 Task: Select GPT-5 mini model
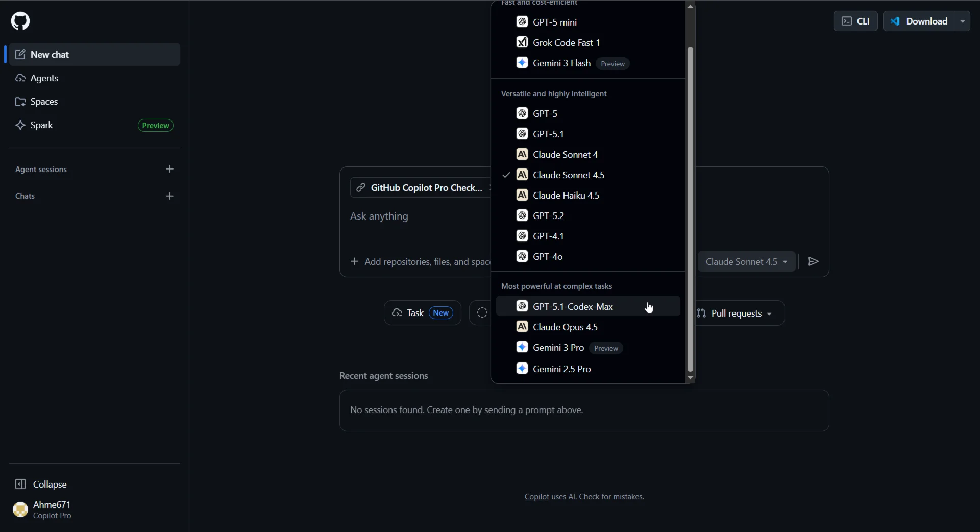pos(588,22)
